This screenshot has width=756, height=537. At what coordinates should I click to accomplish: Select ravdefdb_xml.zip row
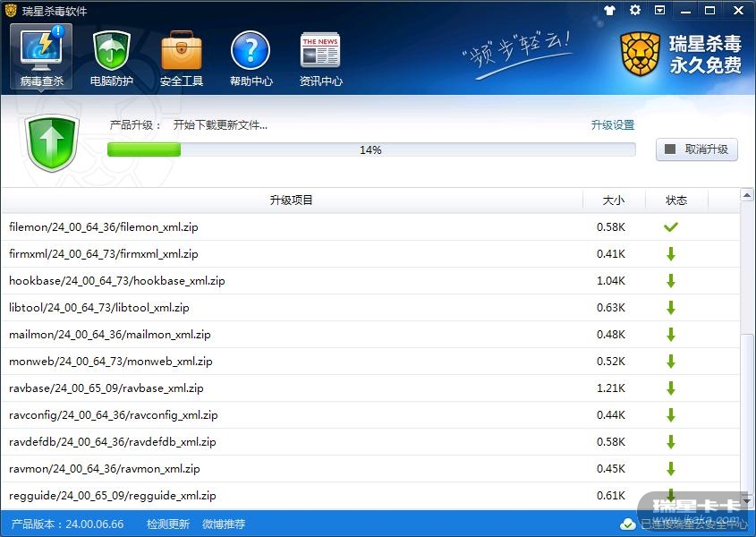(370, 442)
